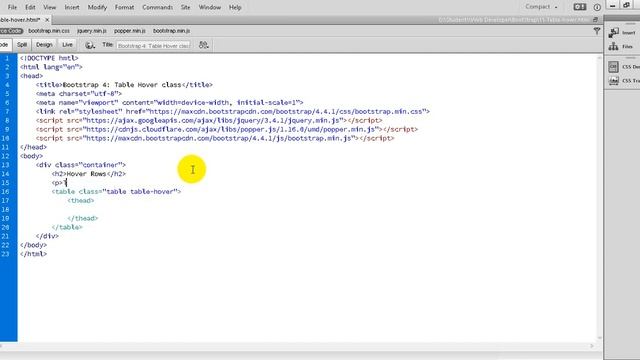Open the Insert menu

click(72, 7)
